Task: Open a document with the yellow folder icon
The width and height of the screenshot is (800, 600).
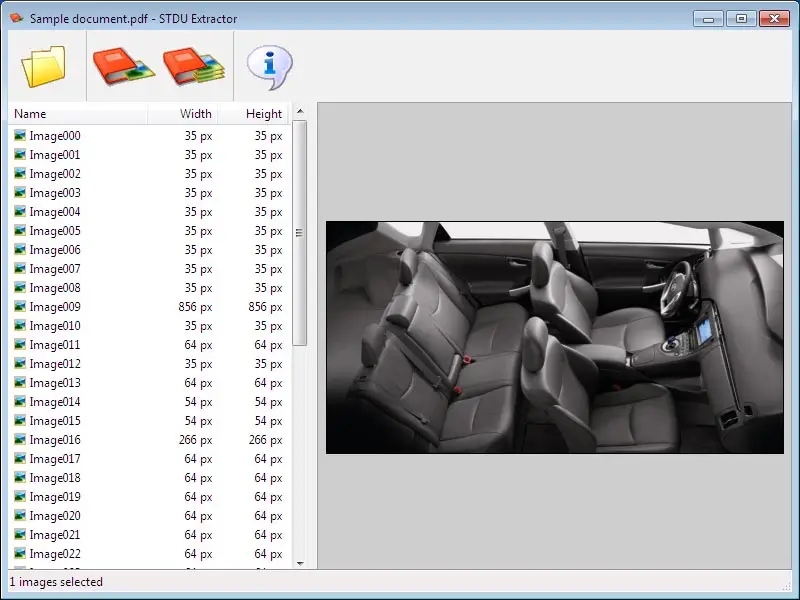Action: click(44, 66)
